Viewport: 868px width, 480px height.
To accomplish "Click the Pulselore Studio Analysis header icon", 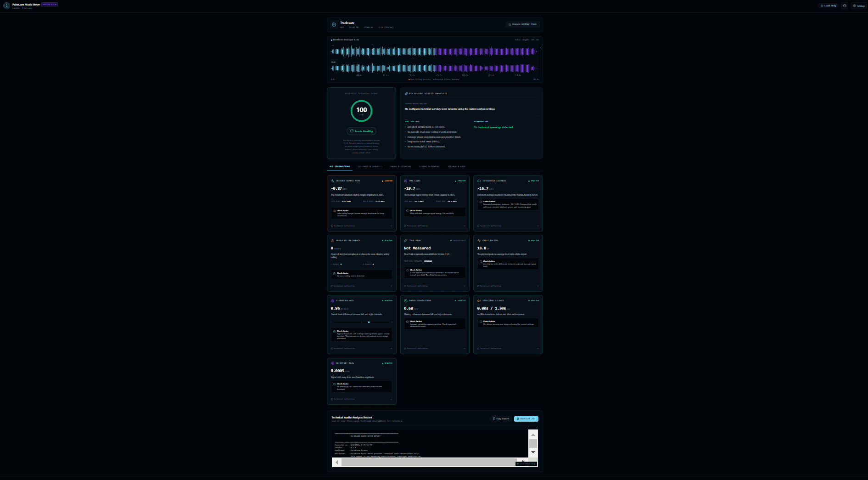I will pos(406,94).
